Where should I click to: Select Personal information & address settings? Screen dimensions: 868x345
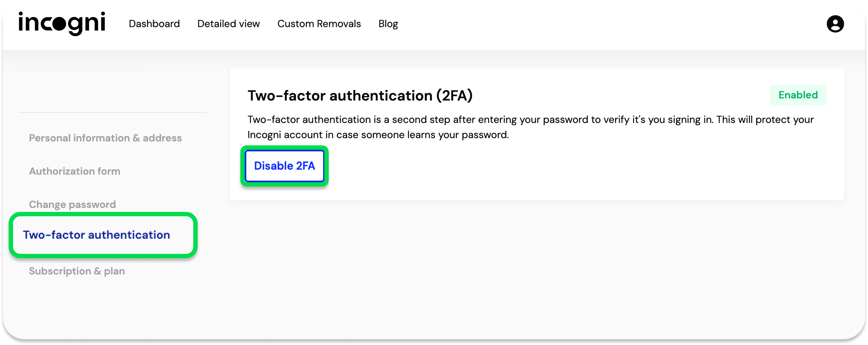pyautogui.click(x=105, y=138)
